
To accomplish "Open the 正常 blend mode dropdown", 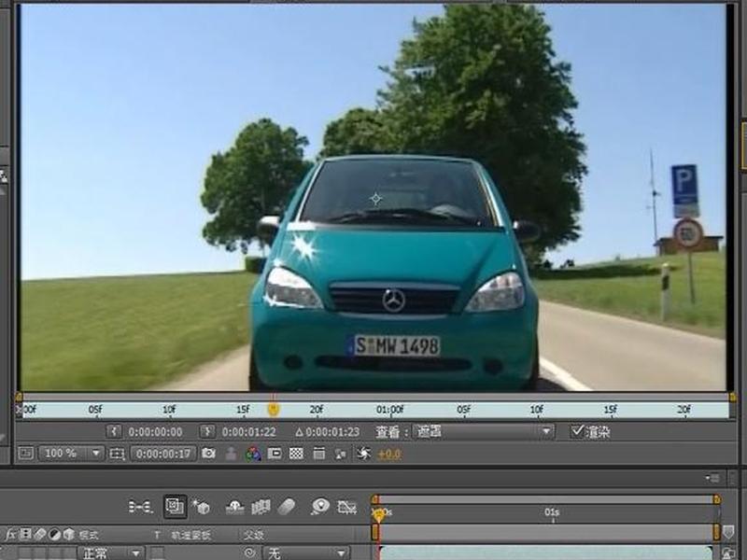I will pyautogui.click(x=110, y=553).
